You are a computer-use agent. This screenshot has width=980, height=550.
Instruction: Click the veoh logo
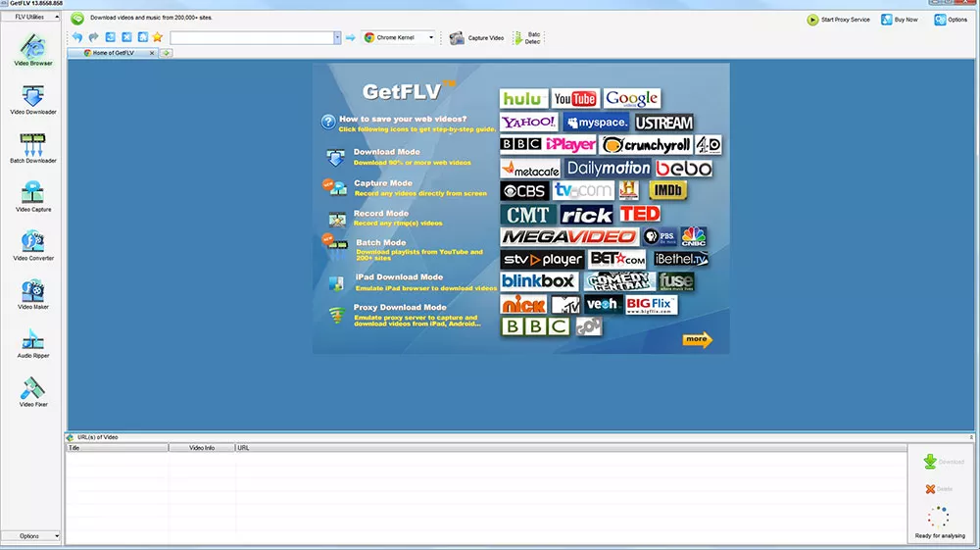coord(603,304)
